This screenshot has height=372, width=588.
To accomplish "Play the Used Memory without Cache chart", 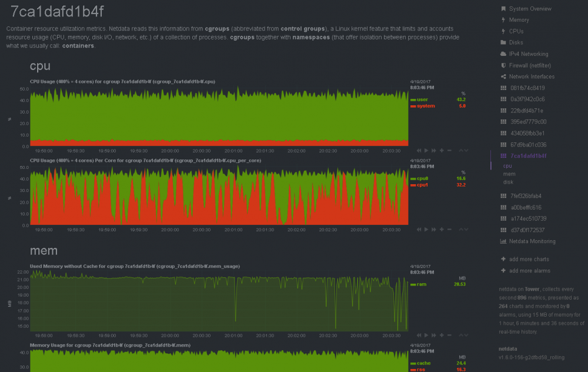I will click(426, 336).
